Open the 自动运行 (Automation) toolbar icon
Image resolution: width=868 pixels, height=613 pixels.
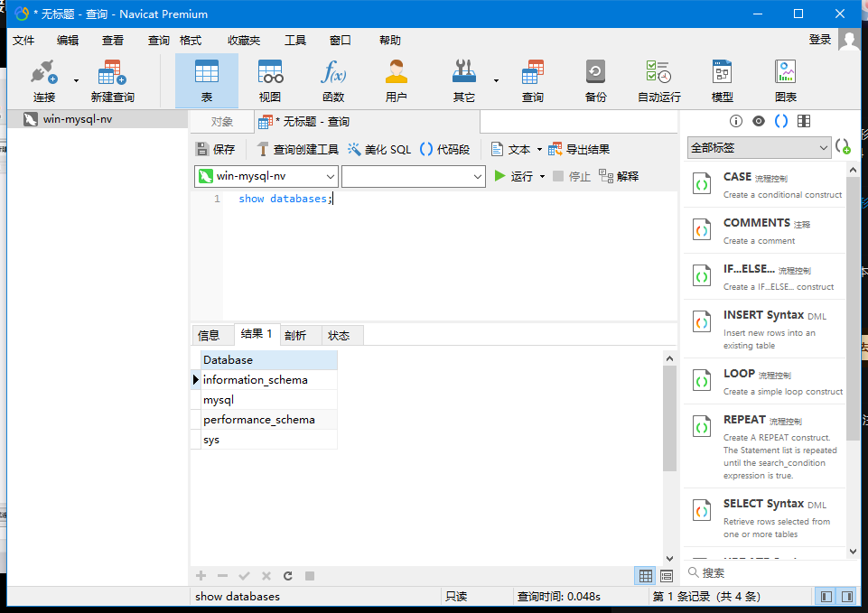658,80
